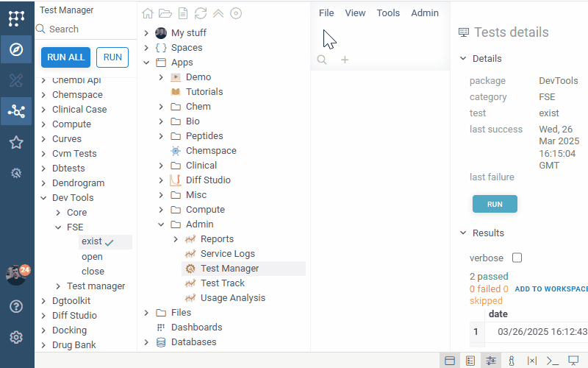Open the console icon in status bar

pyautogui.click(x=553, y=361)
